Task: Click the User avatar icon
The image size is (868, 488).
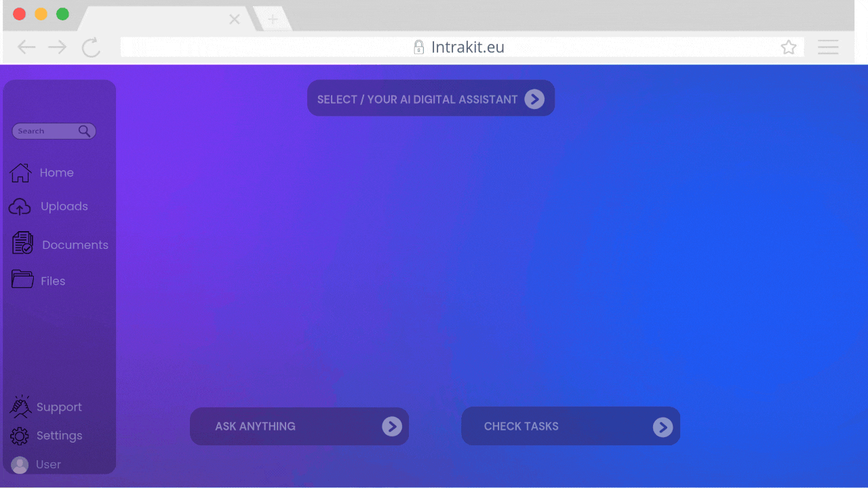Action: click(x=20, y=465)
